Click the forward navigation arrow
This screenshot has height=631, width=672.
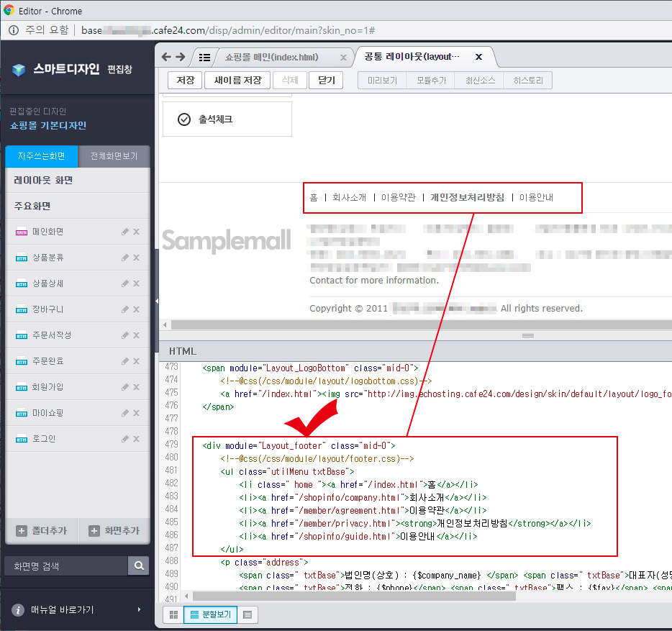click(181, 56)
